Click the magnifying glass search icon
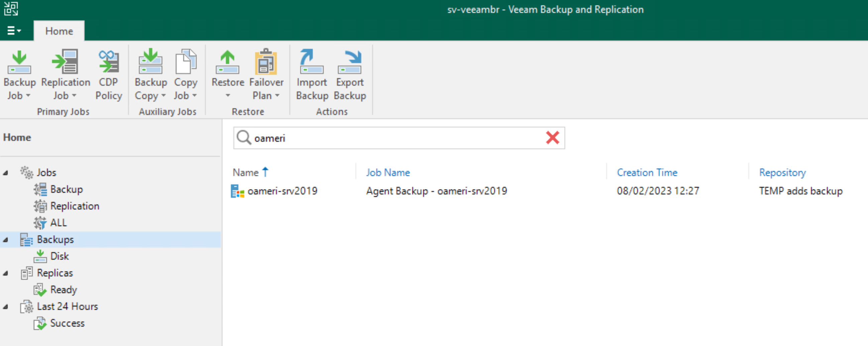 244,138
